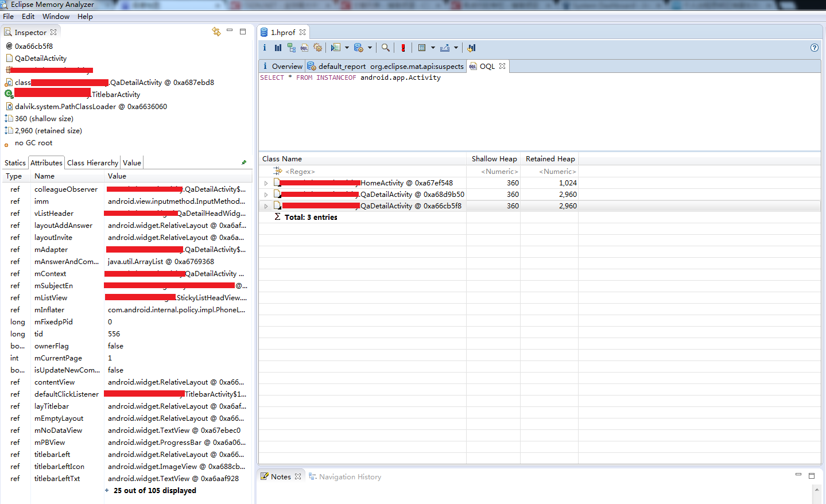The width and height of the screenshot is (826, 504).
Task: Open the Thread Overview gears icon
Action: pos(317,48)
